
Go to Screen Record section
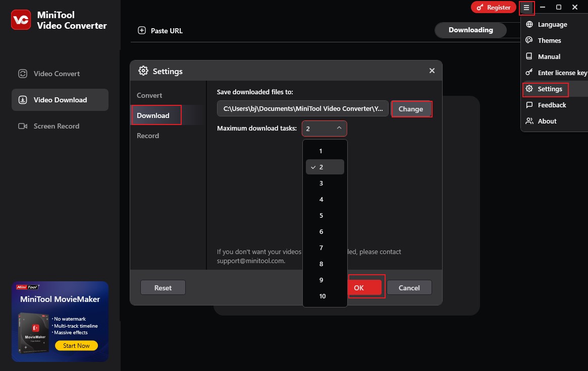click(x=60, y=126)
